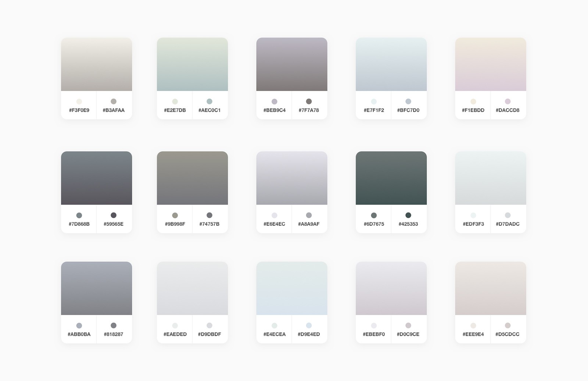Click the #F3F0E9 color dot
Screen dimensions: 588x381
pyautogui.click(x=79, y=102)
